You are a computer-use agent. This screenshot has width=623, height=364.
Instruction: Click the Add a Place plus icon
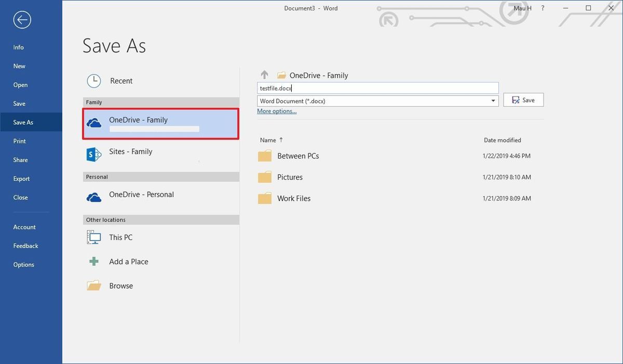click(x=93, y=261)
